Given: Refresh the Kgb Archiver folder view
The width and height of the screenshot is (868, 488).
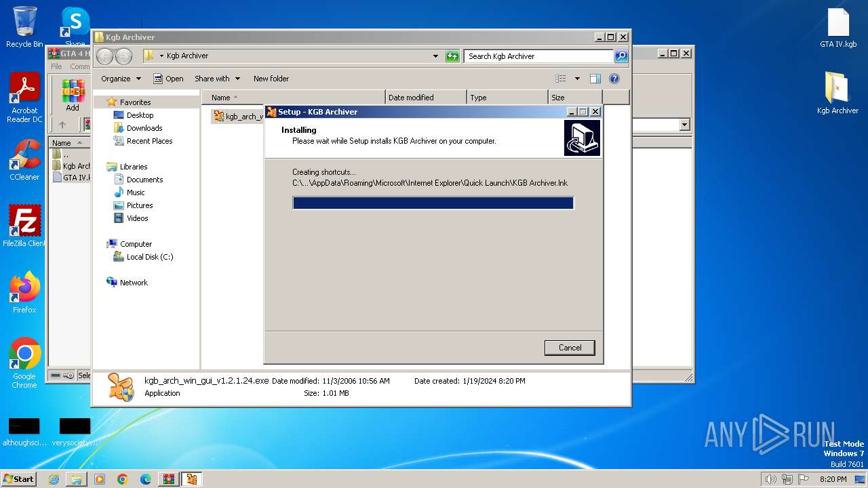Looking at the screenshot, I should 452,56.
